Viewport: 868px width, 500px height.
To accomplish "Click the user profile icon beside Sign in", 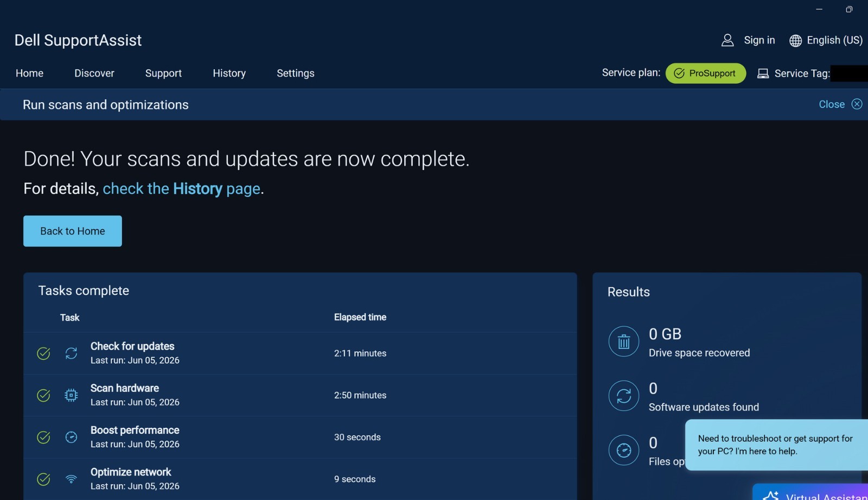I will [727, 40].
